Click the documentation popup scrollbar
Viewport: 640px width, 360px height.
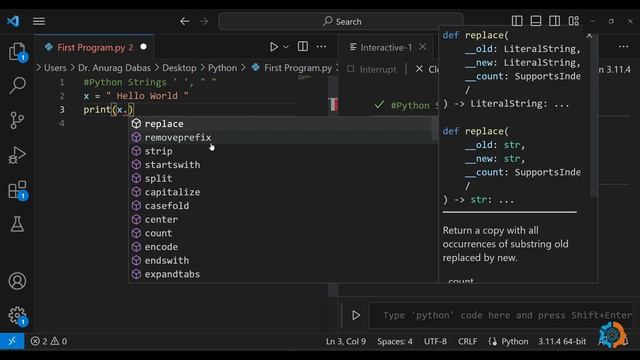coord(595,115)
